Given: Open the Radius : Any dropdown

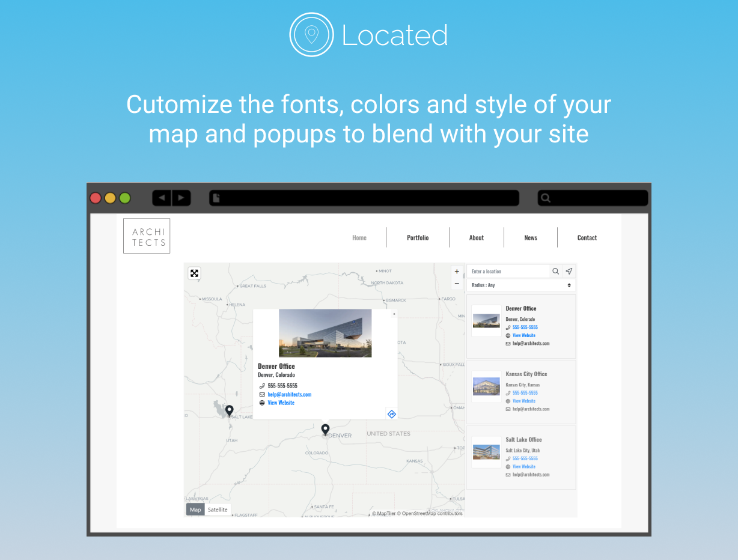Looking at the screenshot, I should click(x=521, y=285).
